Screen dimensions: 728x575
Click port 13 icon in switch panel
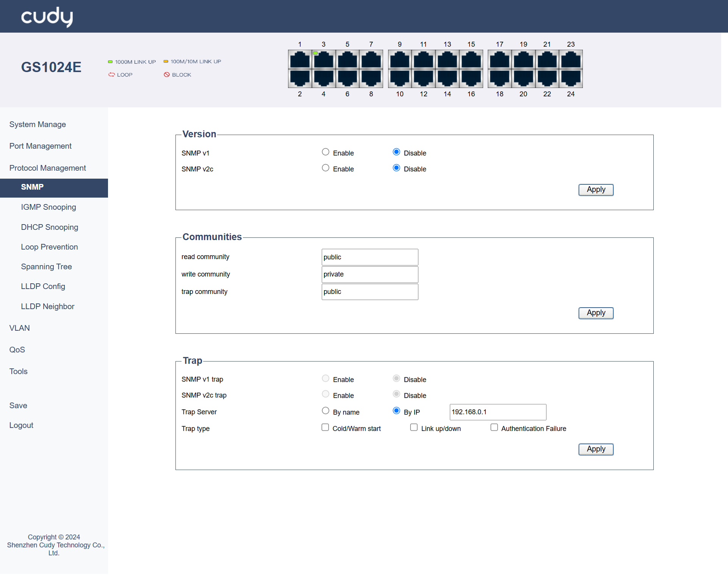[448, 60]
